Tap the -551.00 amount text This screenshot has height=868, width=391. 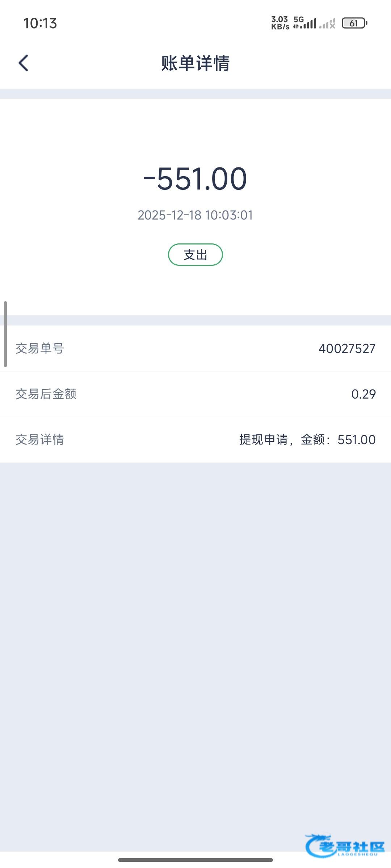coord(195,179)
